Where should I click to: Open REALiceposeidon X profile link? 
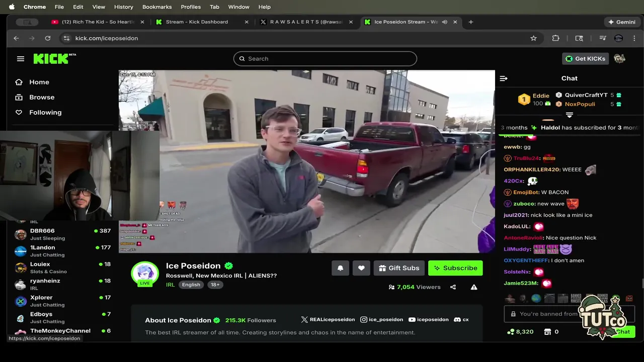pos(328,320)
